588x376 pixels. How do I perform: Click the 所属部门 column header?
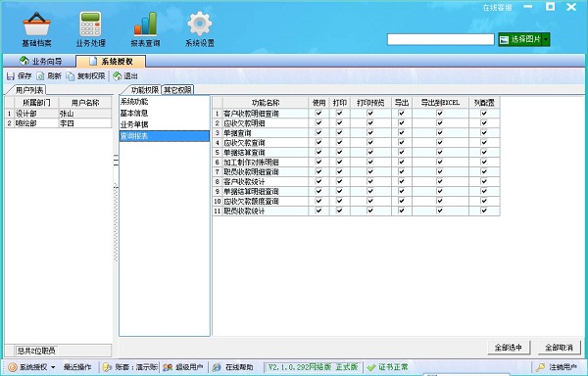36,103
